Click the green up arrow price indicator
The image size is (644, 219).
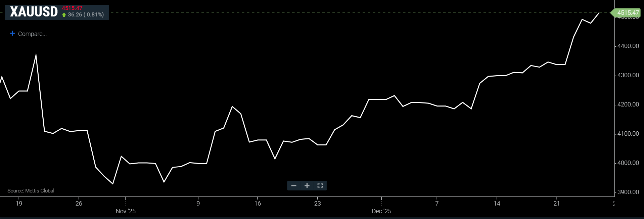(64, 15)
